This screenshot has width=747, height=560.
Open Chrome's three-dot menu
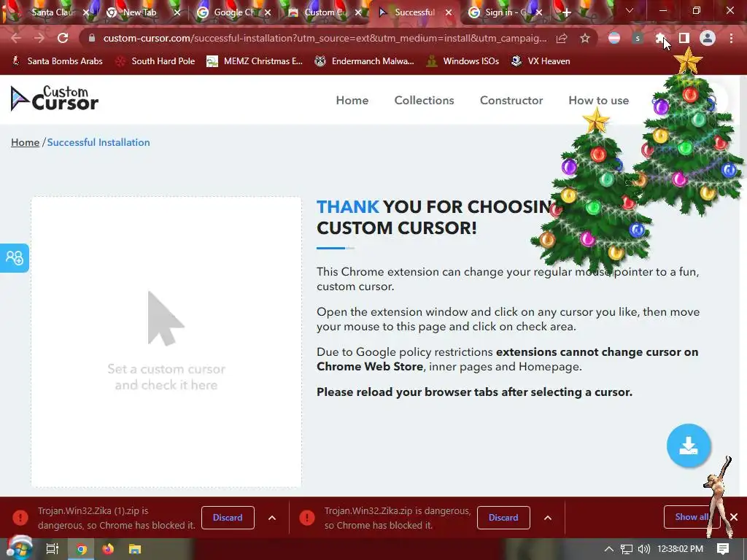pyautogui.click(x=731, y=38)
